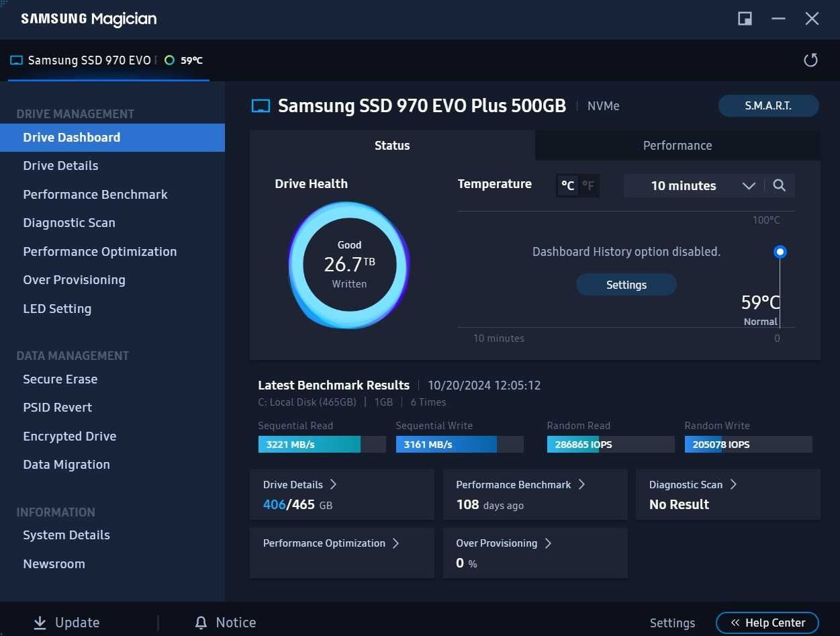Click the 'Dashboard History option disabled.' message
Viewport: 840px width, 636px height.
(x=626, y=252)
